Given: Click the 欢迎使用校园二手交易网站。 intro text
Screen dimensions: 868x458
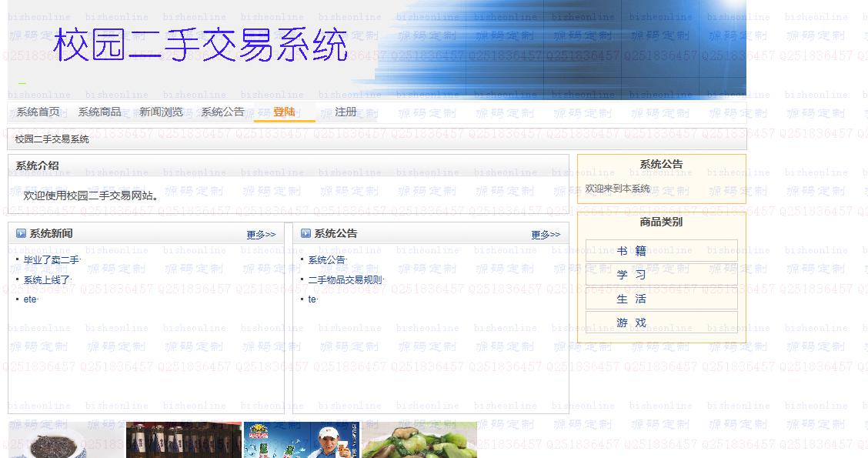Looking at the screenshot, I should pyautogui.click(x=92, y=196).
